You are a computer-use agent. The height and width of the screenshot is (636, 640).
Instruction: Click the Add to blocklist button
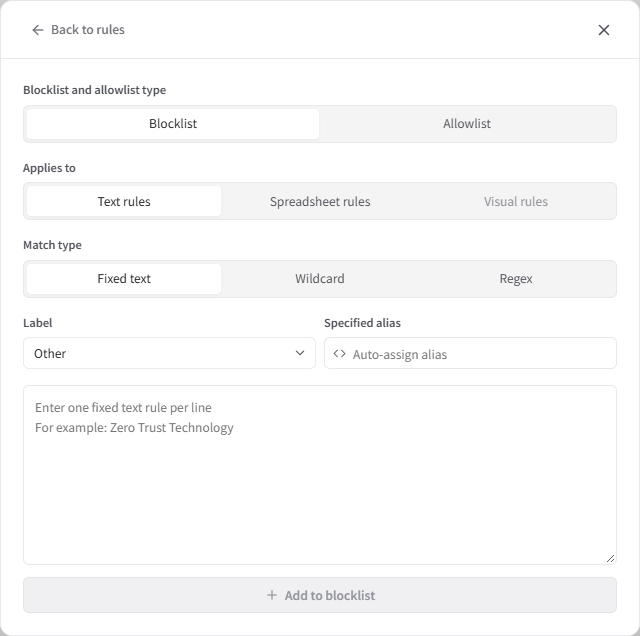coord(320,595)
